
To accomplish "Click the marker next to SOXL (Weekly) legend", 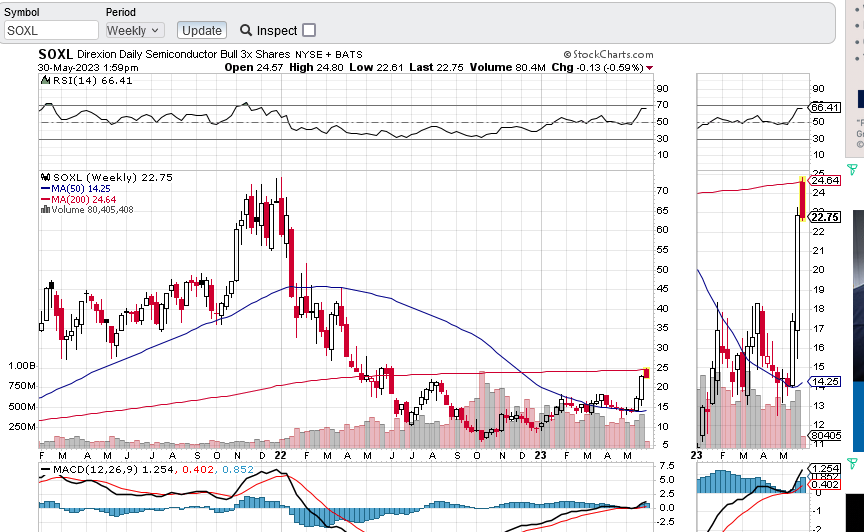I will 46,177.
